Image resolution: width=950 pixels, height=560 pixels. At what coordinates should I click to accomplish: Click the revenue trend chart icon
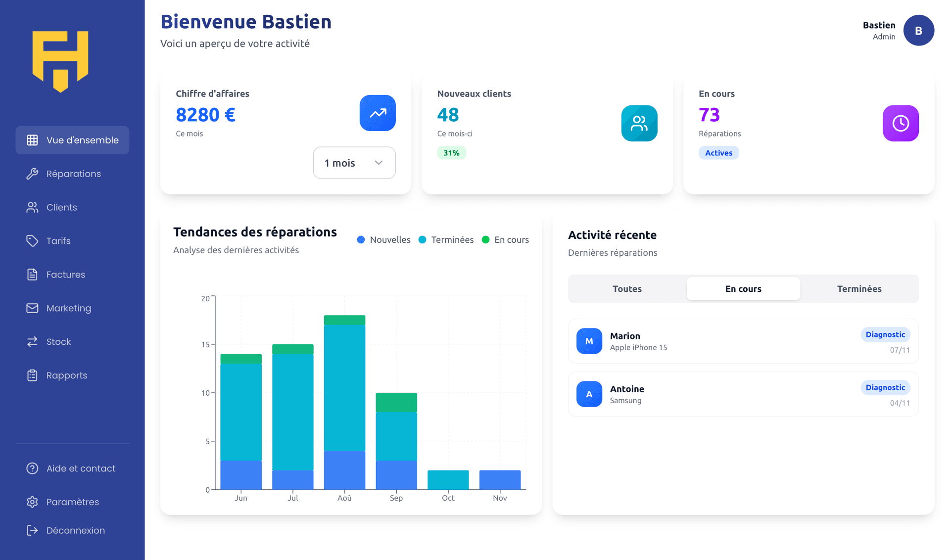[x=378, y=113]
